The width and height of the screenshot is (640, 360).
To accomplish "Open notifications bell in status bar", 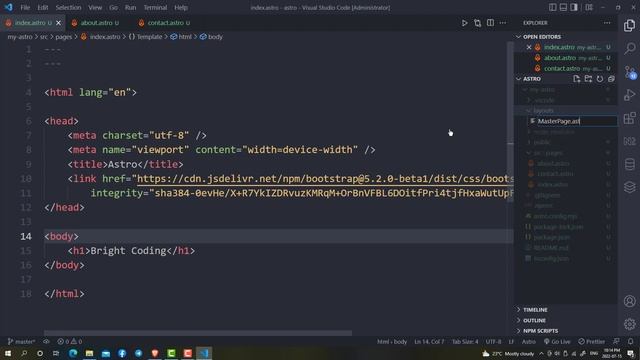I will (630, 342).
